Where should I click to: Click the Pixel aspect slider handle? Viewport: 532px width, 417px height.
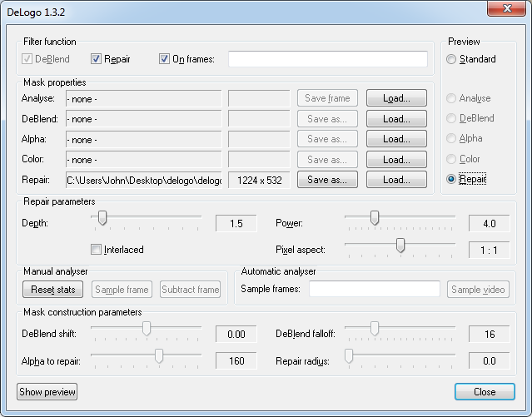[x=400, y=245]
